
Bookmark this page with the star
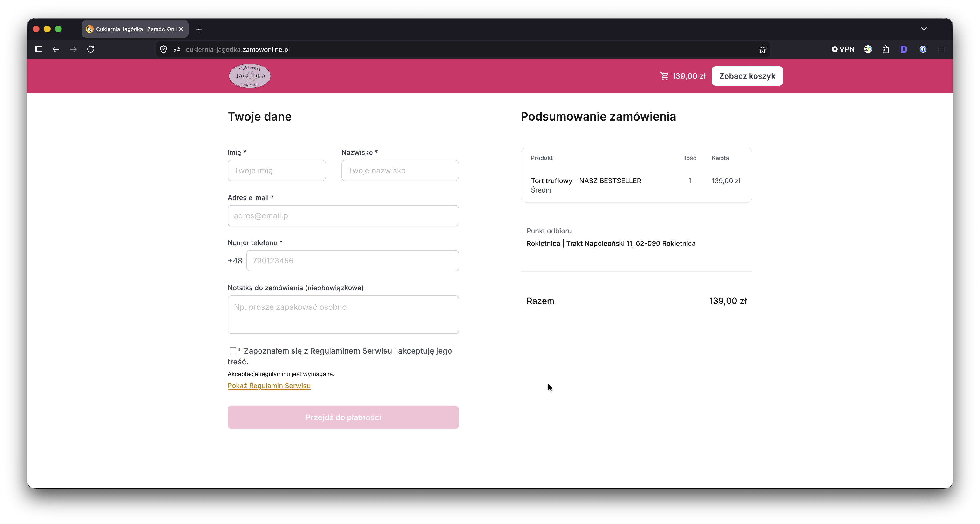point(762,49)
